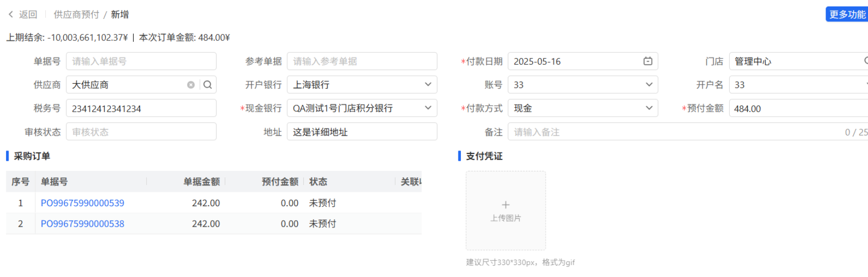Clear the supplier field with the X icon
868x277 pixels.
191,85
